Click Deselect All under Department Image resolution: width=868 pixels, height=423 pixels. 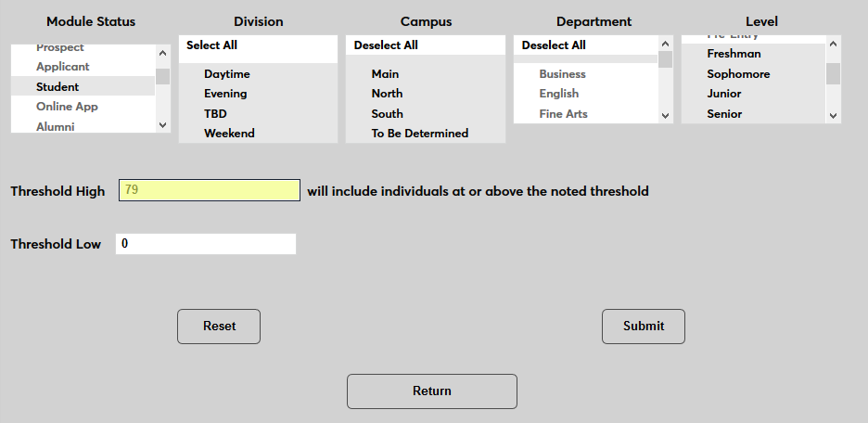tap(554, 45)
